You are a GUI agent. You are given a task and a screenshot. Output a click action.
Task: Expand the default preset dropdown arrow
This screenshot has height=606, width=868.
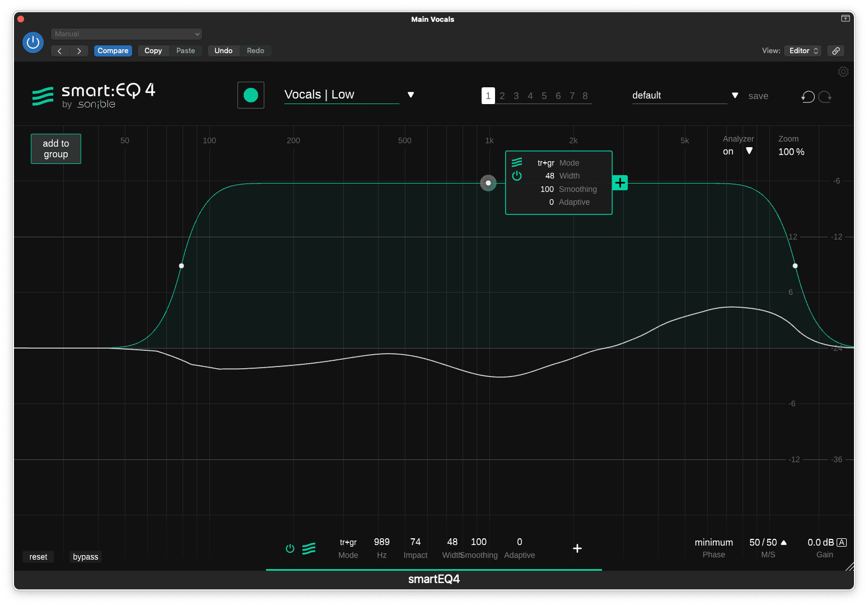pyautogui.click(x=735, y=96)
